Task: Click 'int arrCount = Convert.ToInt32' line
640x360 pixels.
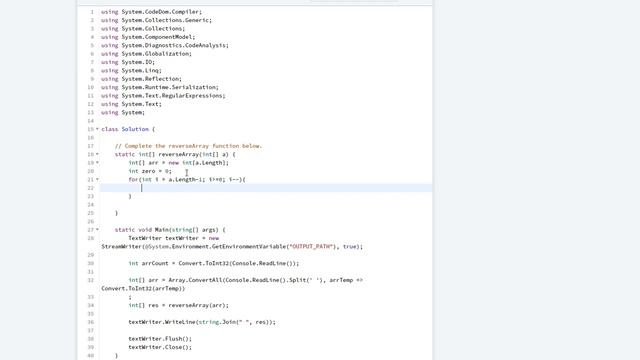Action: 214,263
